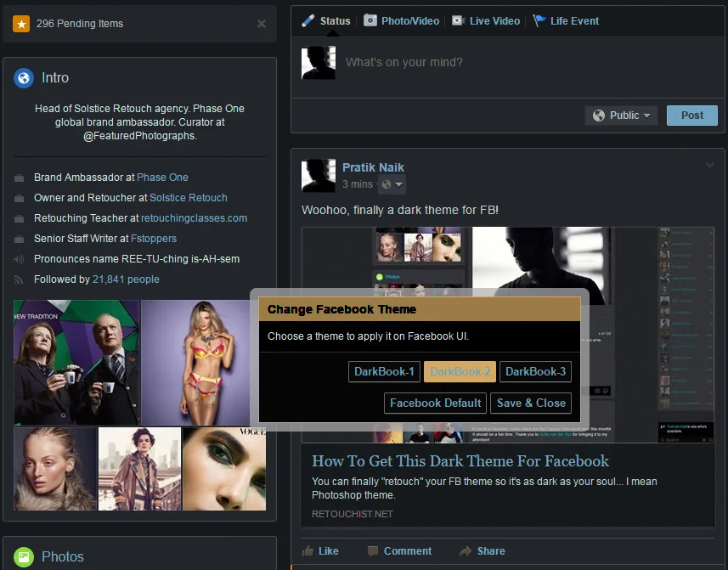728x570 pixels.
Task: Click the green Photos section icon
Action: coord(24,556)
